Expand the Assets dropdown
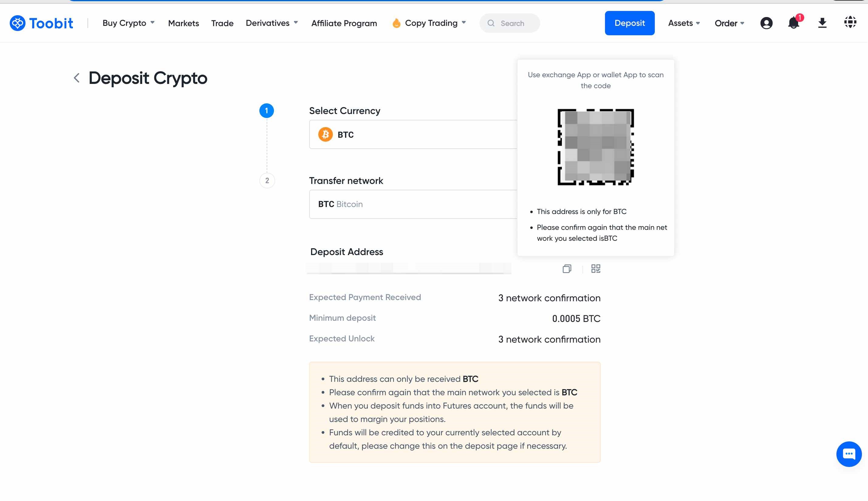868x501 pixels. [x=684, y=23]
